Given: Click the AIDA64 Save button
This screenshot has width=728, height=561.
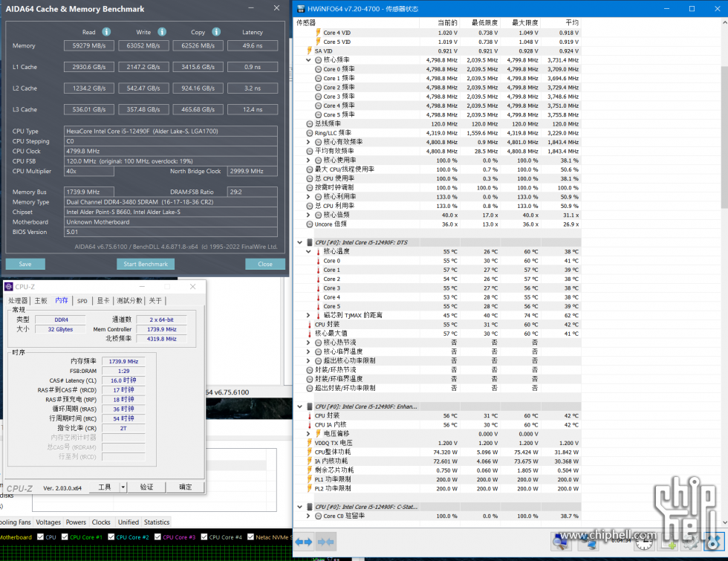Looking at the screenshot, I should [x=25, y=264].
